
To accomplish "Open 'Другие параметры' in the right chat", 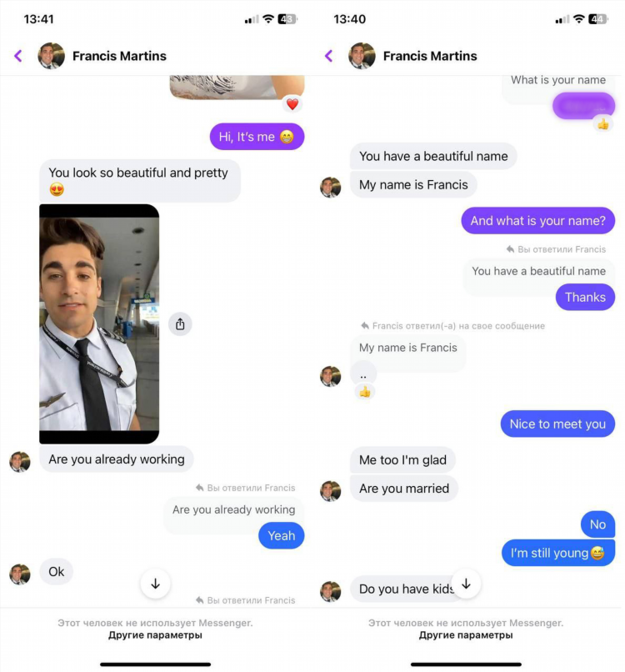I will (466, 635).
